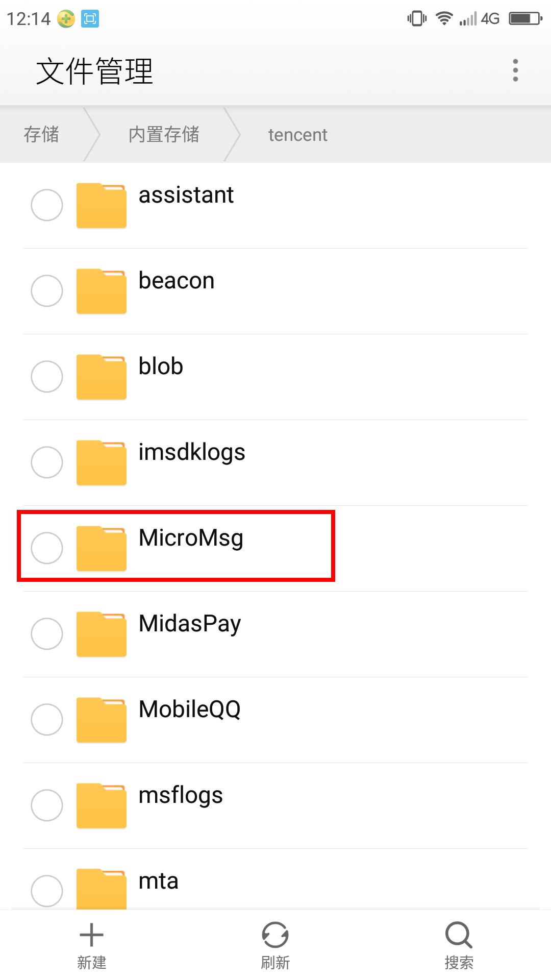Image resolution: width=551 pixels, height=980 pixels.
Task: Tap the tencent breadcrumb
Action: [297, 135]
